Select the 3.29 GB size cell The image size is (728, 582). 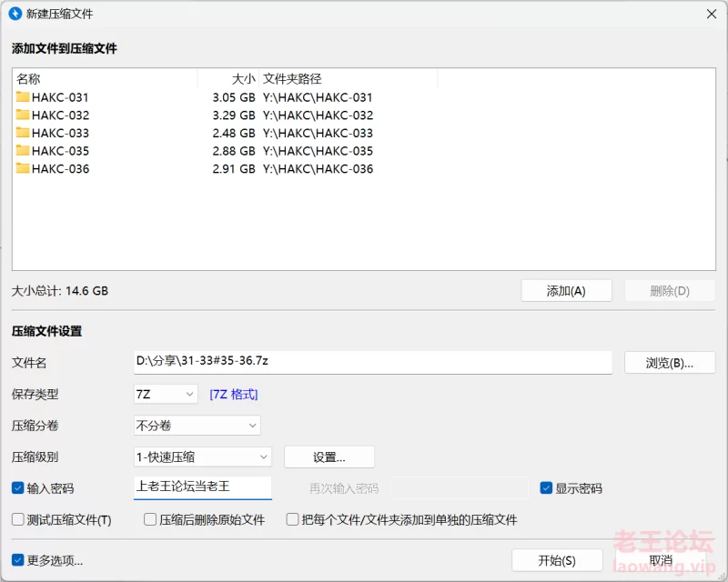pos(234,115)
